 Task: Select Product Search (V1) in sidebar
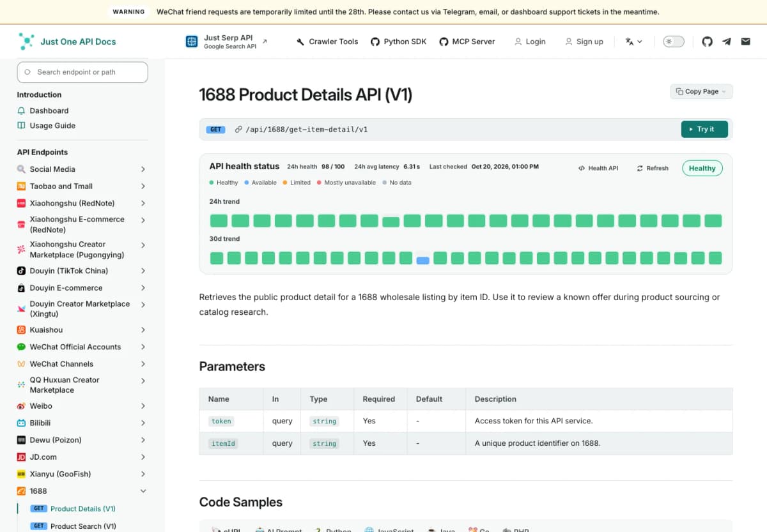tap(83, 526)
